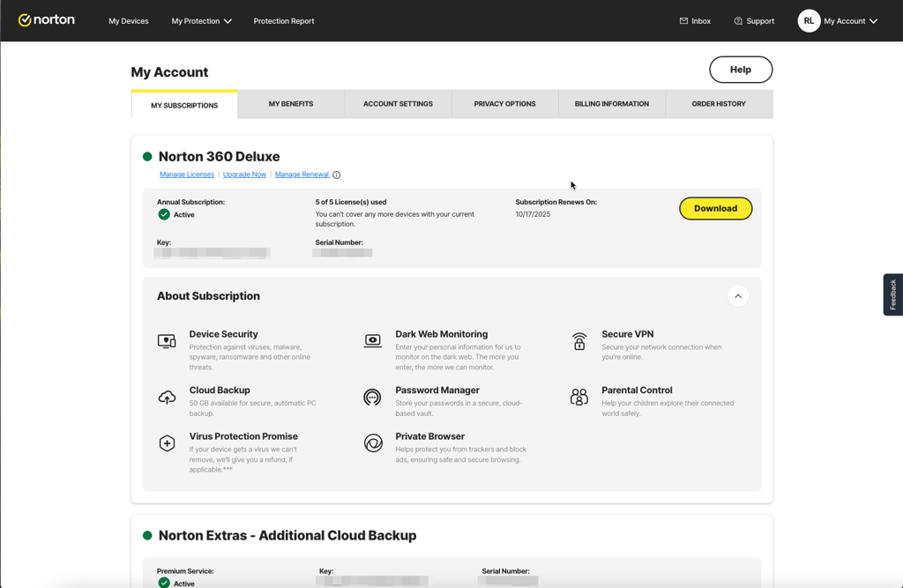Click the Secure VPN heading
Viewport: 903px width, 588px height.
627,334
